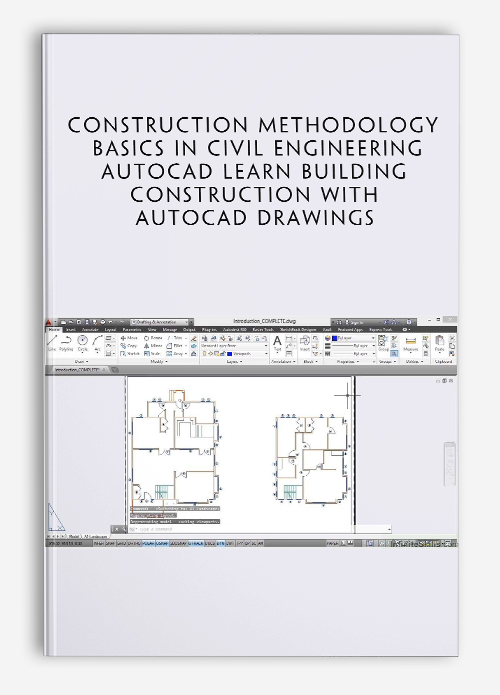Select the Circle tool
Image resolution: width=500 pixels, height=695 pixels.
(x=82, y=343)
